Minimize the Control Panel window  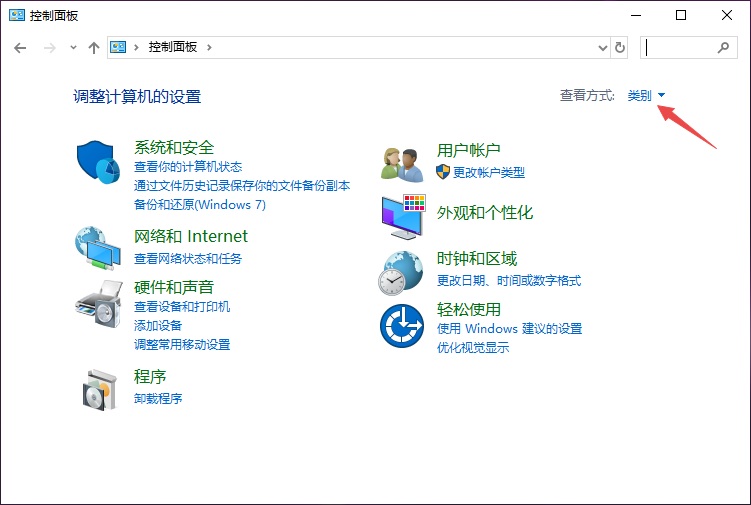[636, 15]
